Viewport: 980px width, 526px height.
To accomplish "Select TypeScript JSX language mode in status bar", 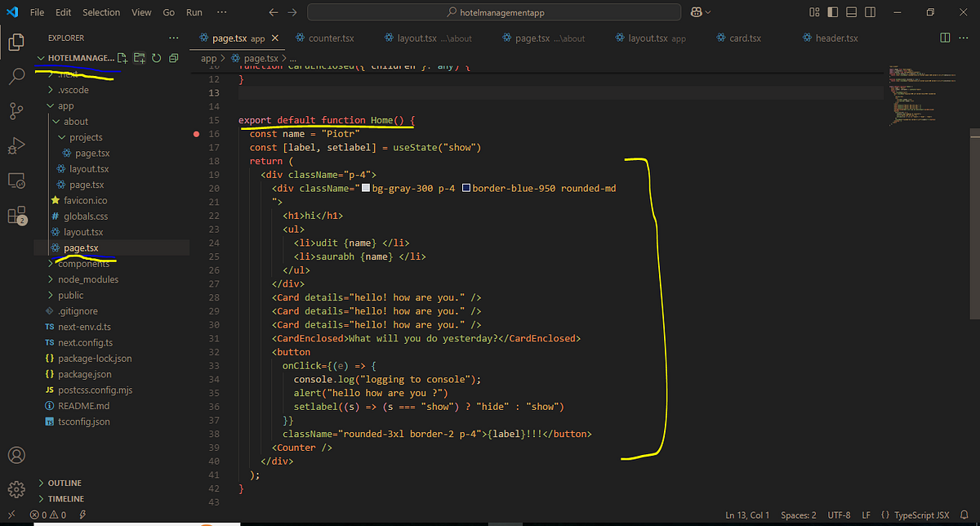I will 920,515.
